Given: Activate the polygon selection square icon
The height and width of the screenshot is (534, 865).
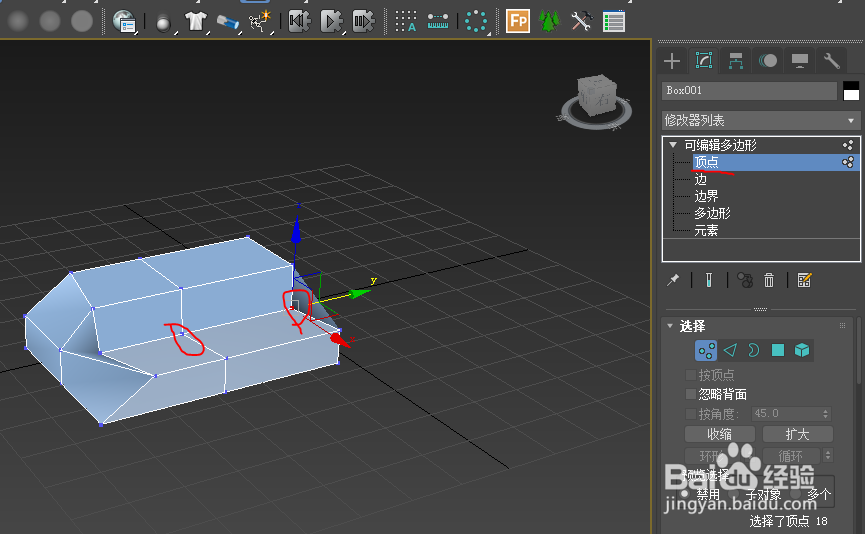Looking at the screenshot, I should point(778,350).
